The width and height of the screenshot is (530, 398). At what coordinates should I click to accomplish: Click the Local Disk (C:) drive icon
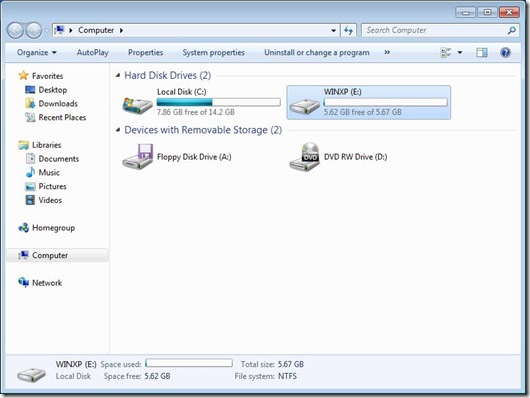pos(137,105)
